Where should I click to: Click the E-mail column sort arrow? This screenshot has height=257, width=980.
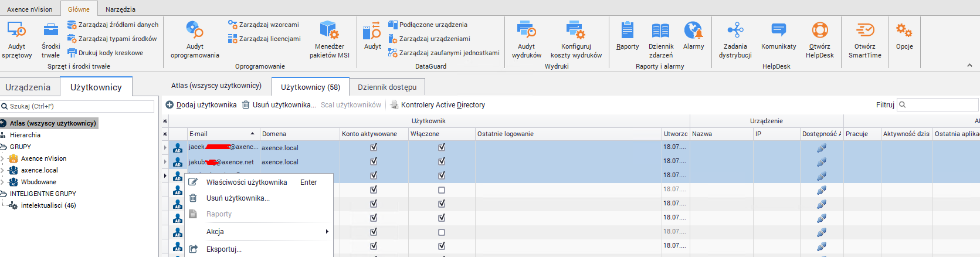(253, 134)
